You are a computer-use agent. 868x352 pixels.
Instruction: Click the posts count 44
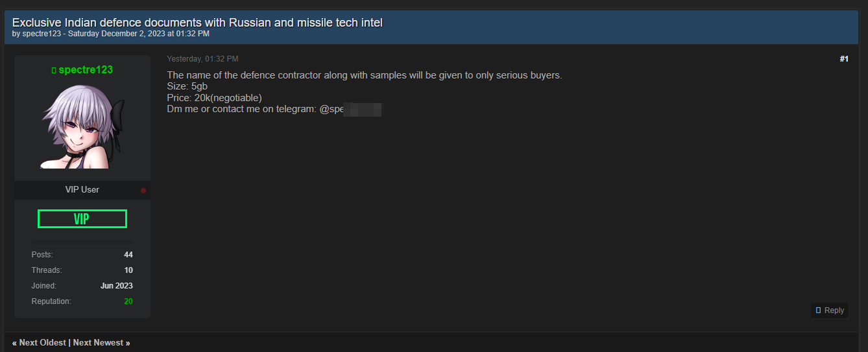[x=128, y=255]
